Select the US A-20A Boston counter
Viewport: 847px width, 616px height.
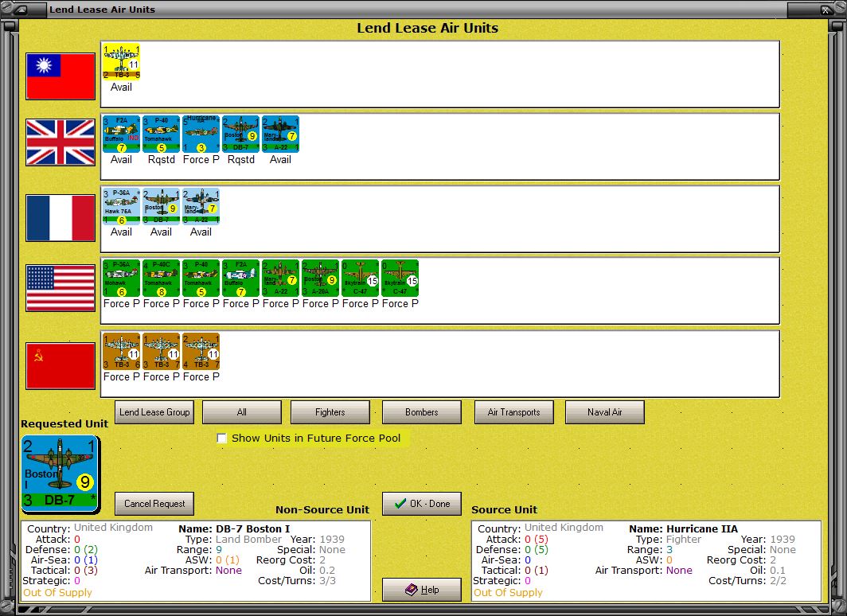(x=320, y=278)
